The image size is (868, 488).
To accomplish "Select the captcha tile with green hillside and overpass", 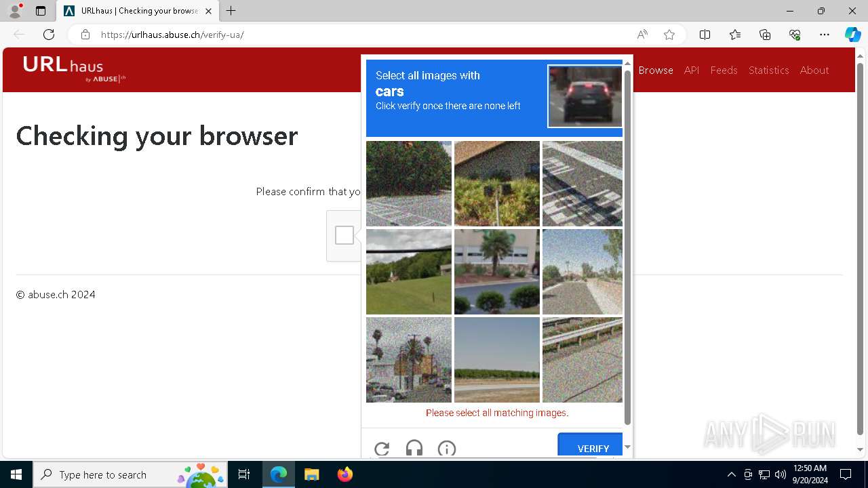I will (x=409, y=272).
